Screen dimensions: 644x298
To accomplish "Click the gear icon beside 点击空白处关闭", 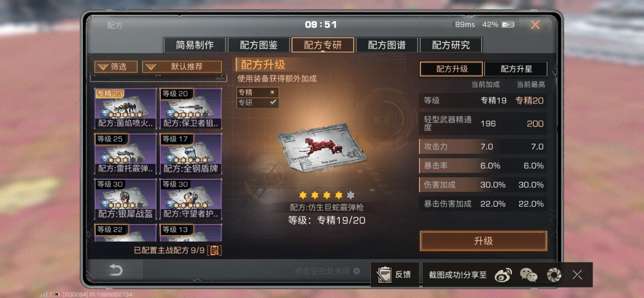I will [x=357, y=271].
